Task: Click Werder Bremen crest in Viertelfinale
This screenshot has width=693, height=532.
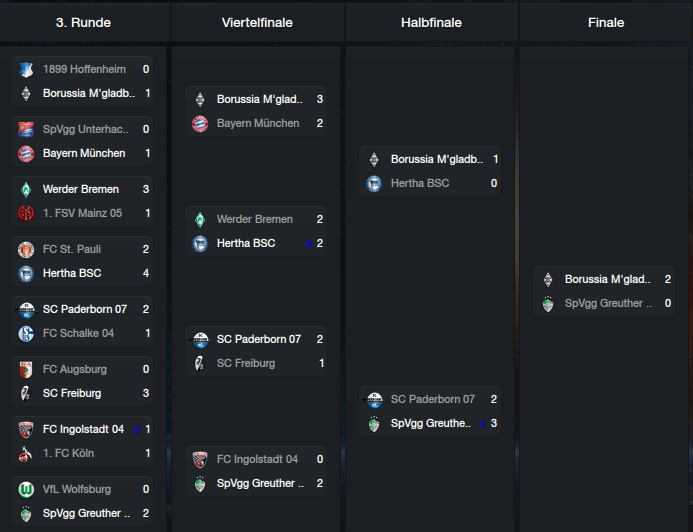Action: [200, 220]
